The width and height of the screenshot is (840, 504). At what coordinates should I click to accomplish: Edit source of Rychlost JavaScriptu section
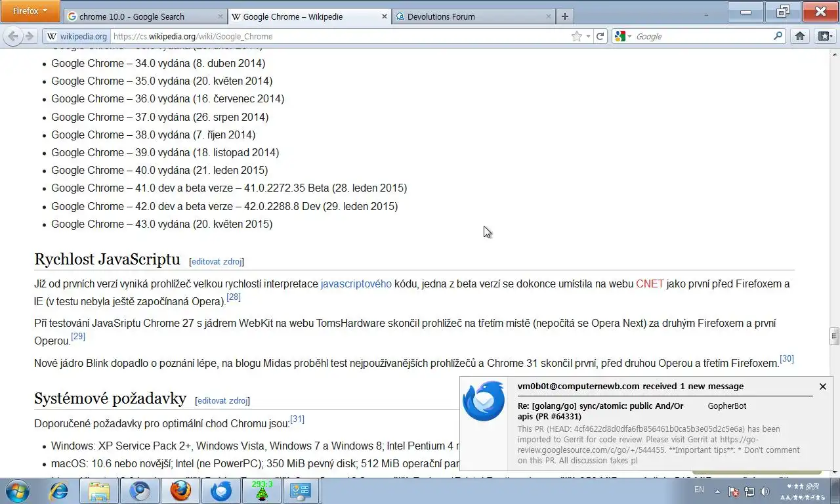point(217,261)
